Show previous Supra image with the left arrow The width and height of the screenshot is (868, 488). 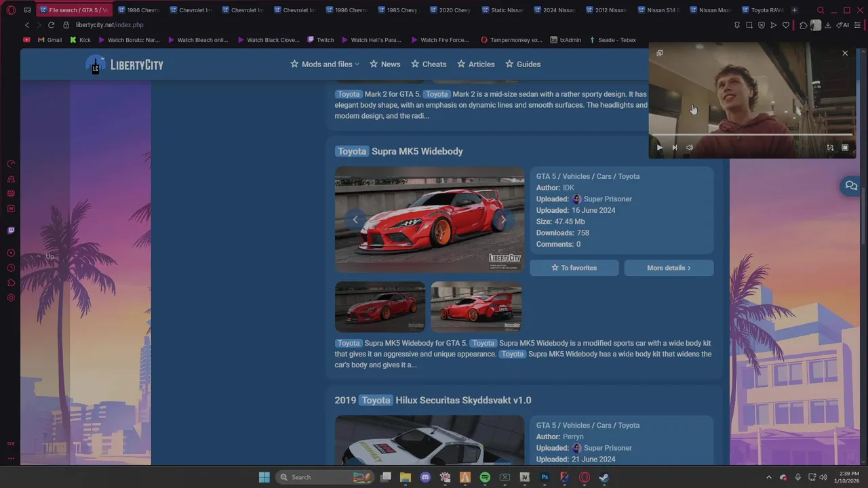[355, 220]
